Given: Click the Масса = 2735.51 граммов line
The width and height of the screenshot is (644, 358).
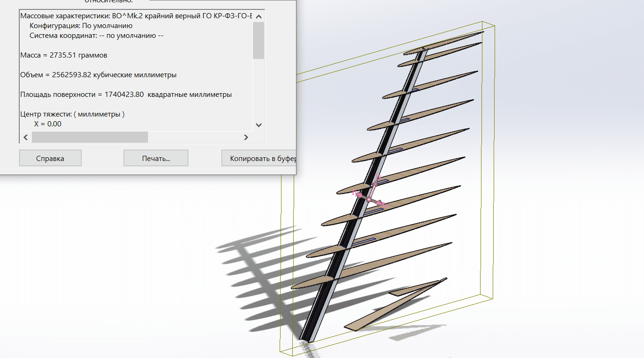Looking at the screenshot, I should pos(64,55).
